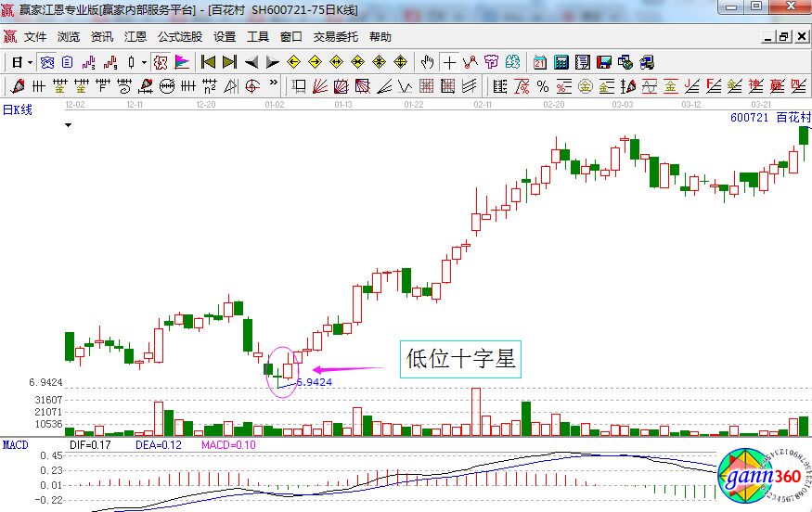Expand the toolbar overflow chevron
The width and height of the screenshot is (812, 512).
click(x=276, y=86)
